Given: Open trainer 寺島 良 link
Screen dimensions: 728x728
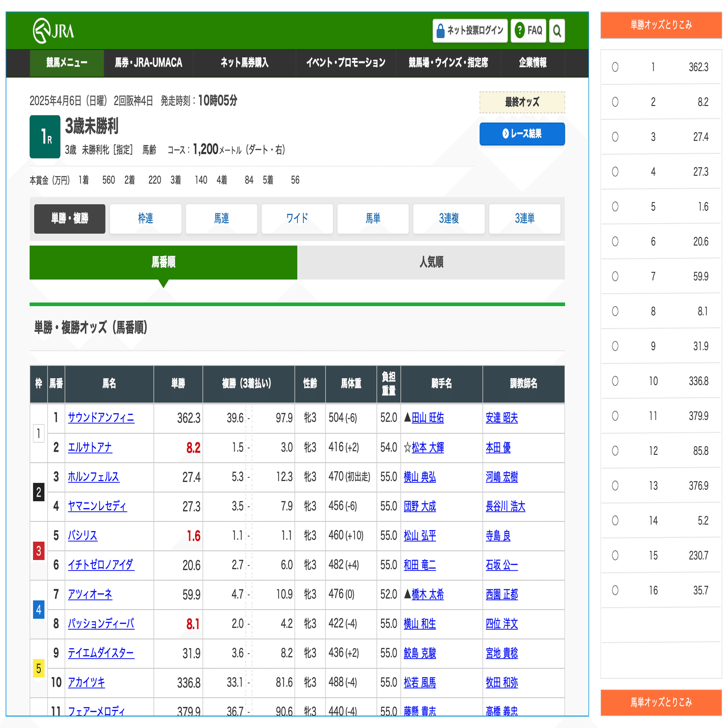Looking at the screenshot, I should [498, 535].
